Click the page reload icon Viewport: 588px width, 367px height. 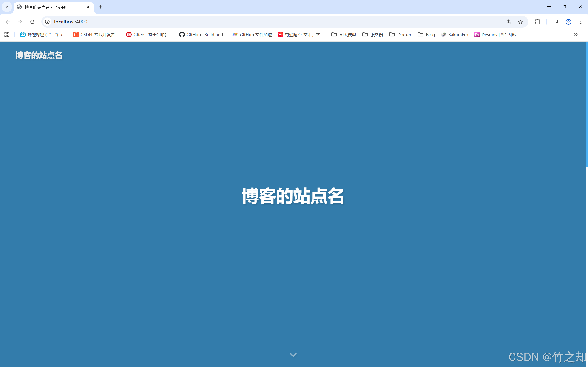click(x=32, y=22)
